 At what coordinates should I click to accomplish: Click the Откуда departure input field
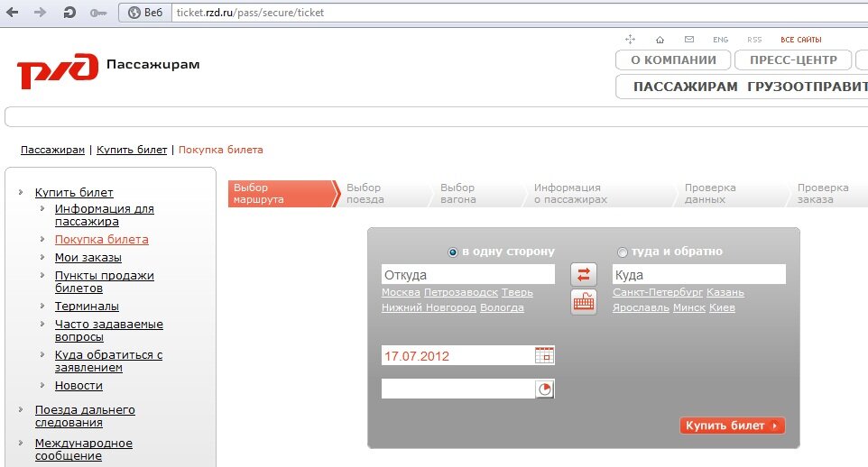(x=467, y=274)
